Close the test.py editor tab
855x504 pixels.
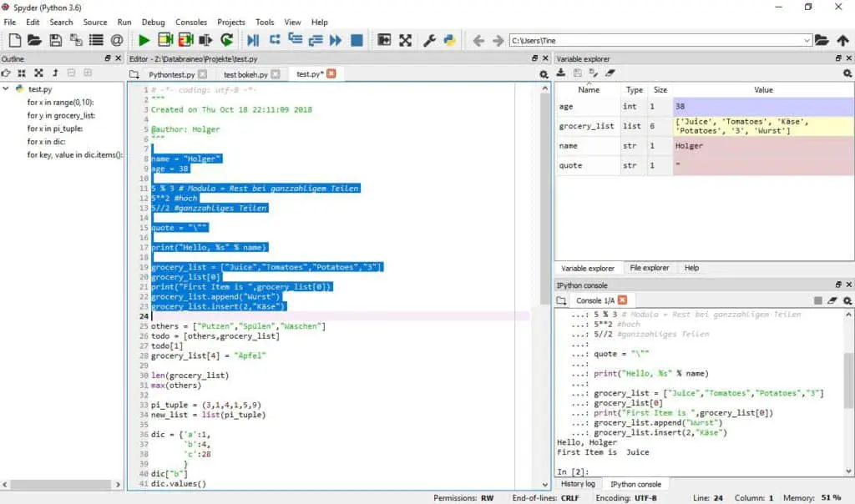click(x=331, y=73)
